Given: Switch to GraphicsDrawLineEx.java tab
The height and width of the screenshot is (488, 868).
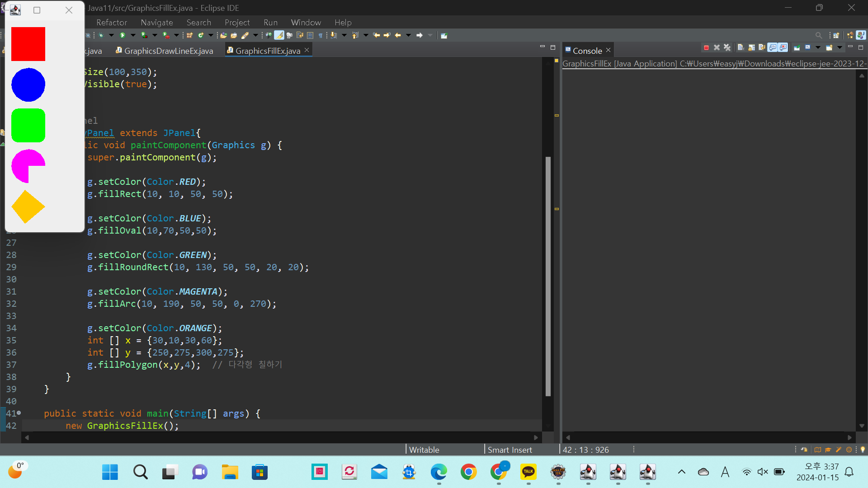Looking at the screenshot, I should (x=168, y=51).
